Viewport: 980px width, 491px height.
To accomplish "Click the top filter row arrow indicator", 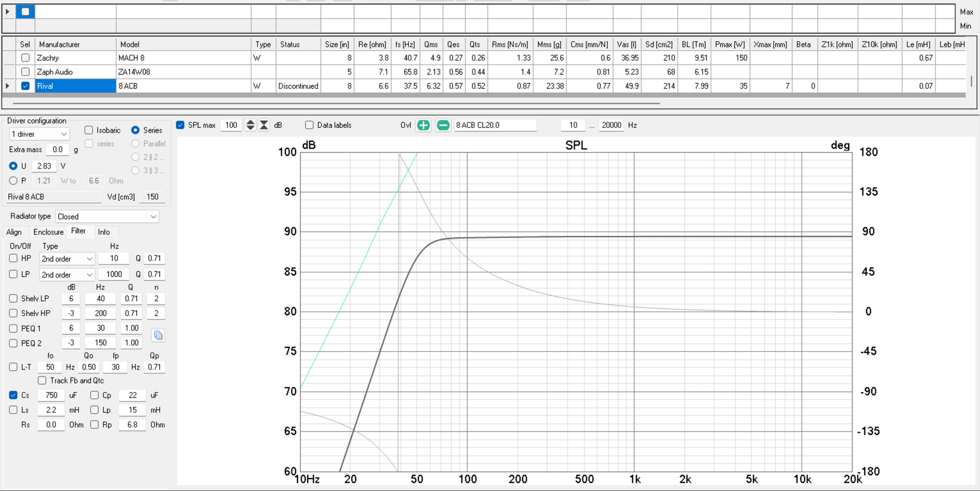I will pos(8,11).
